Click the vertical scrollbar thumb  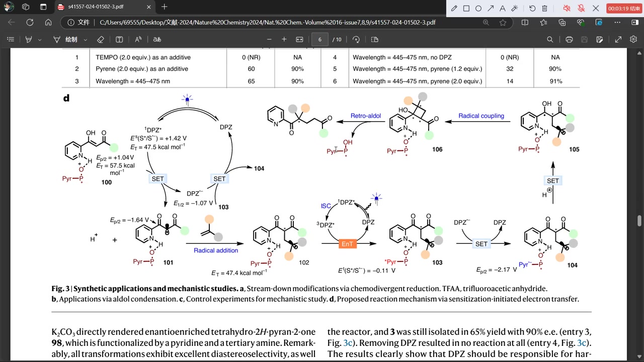point(640,221)
